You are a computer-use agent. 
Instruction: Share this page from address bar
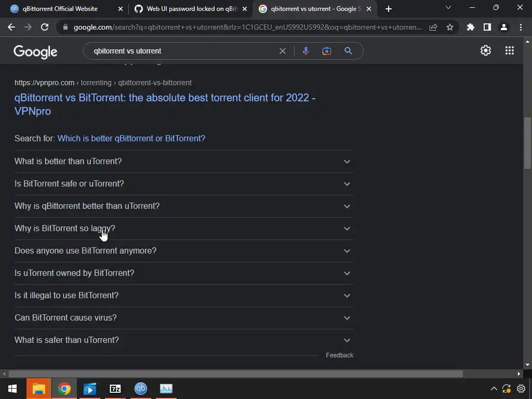click(433, 27)
